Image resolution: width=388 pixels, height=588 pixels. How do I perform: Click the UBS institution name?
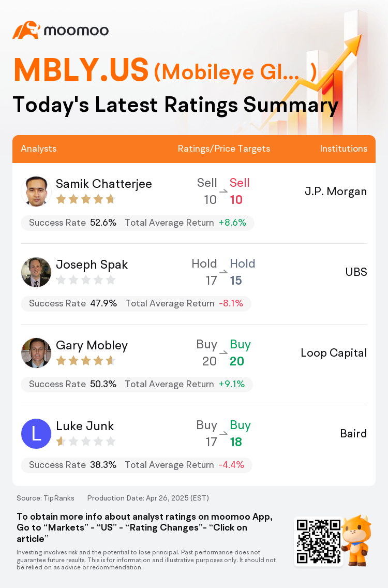click(356, 272)
